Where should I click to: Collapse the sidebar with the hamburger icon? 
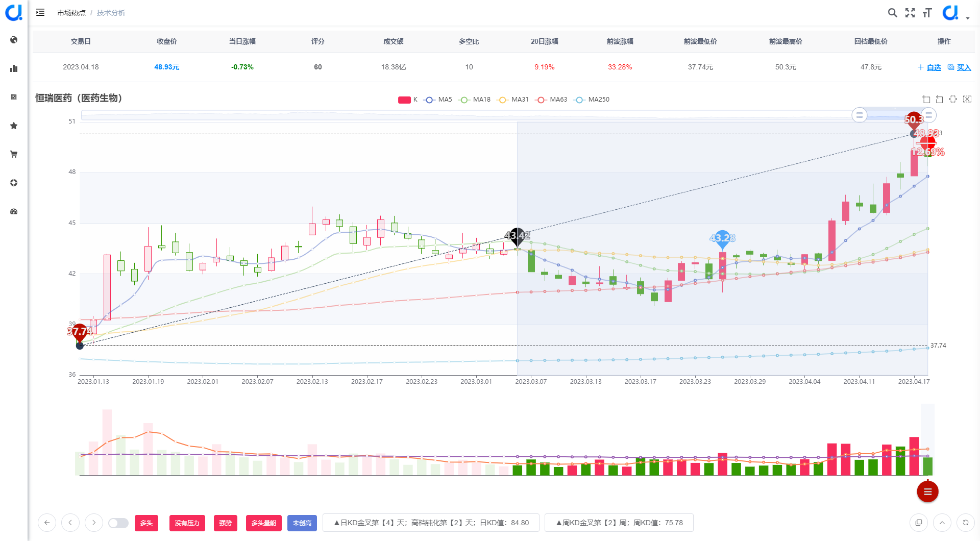[40, 12]
